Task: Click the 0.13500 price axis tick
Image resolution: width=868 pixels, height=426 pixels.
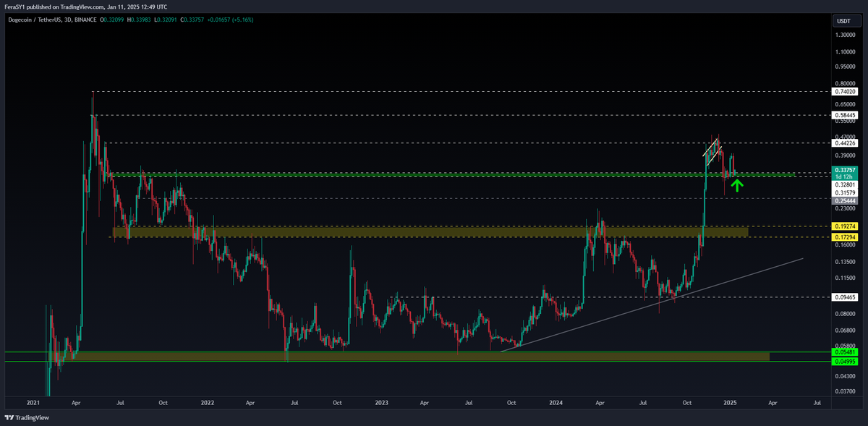Action: pyautogui.click(x=846, y=262)
